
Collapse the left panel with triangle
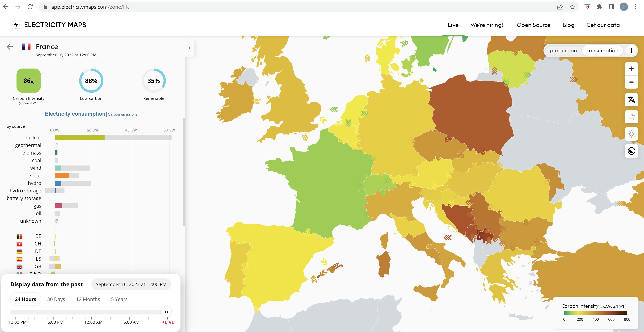click(190, 48)
